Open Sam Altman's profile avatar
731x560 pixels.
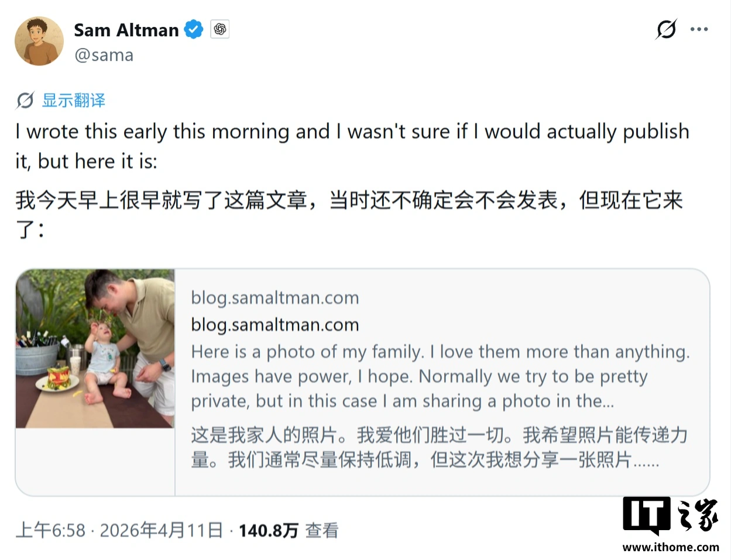click(39, 41)
